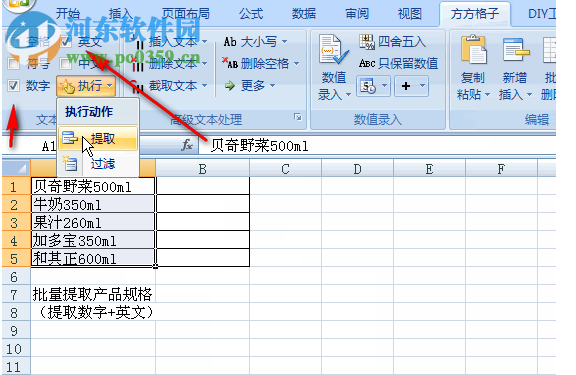This screenshot has width=576, height=375.
Task: Click the 新增插入 icon
Action: [516, 50]
